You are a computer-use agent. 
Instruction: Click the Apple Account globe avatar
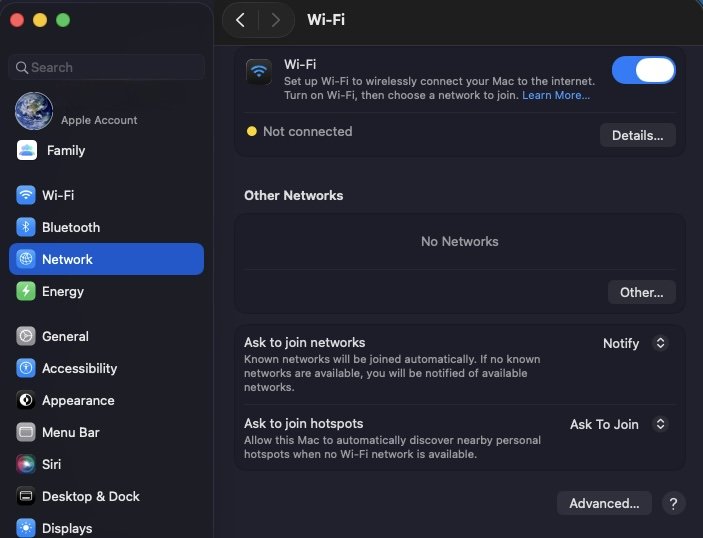pos(34,111)
